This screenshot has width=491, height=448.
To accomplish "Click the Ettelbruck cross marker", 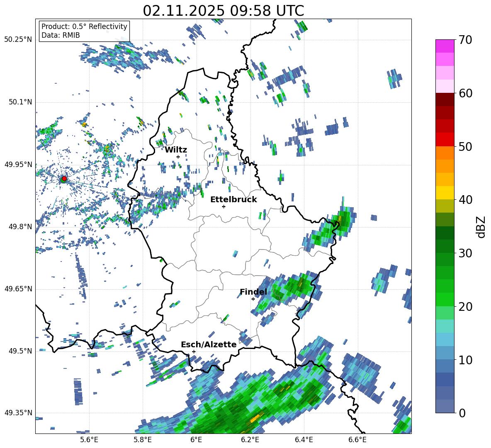I will coord(224,206).
